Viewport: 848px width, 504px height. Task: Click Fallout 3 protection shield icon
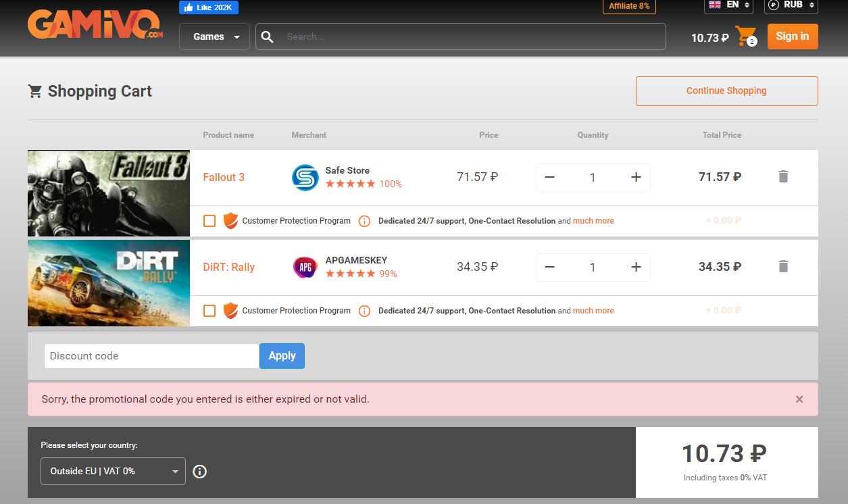coord(230,221)
